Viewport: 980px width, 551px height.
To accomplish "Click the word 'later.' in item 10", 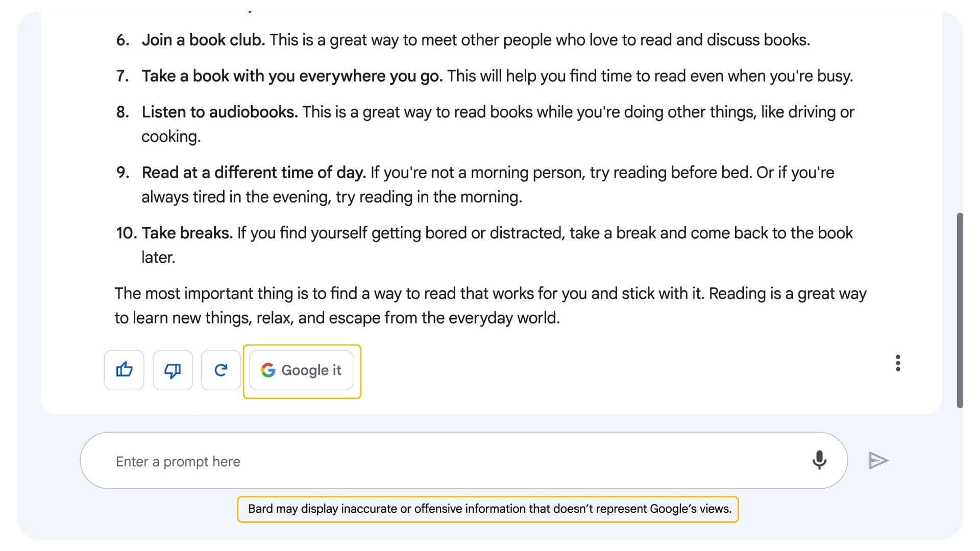I will (158, 258).
